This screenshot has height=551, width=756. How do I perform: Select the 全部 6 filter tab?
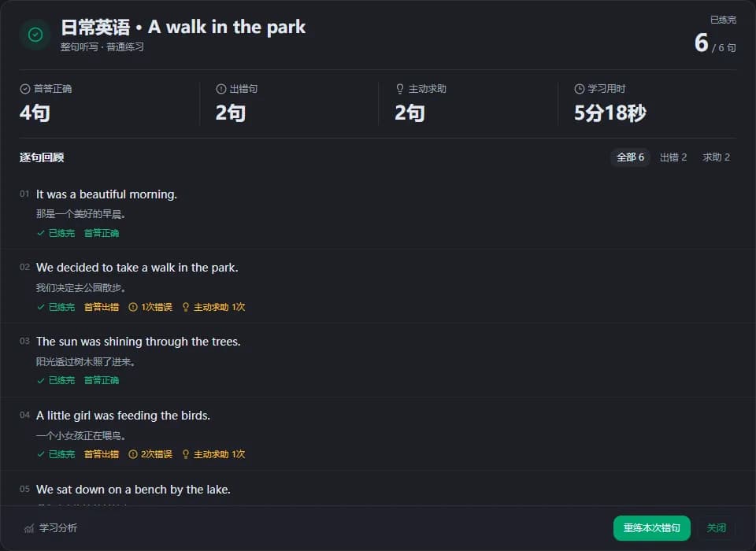[x=630, y=157]
